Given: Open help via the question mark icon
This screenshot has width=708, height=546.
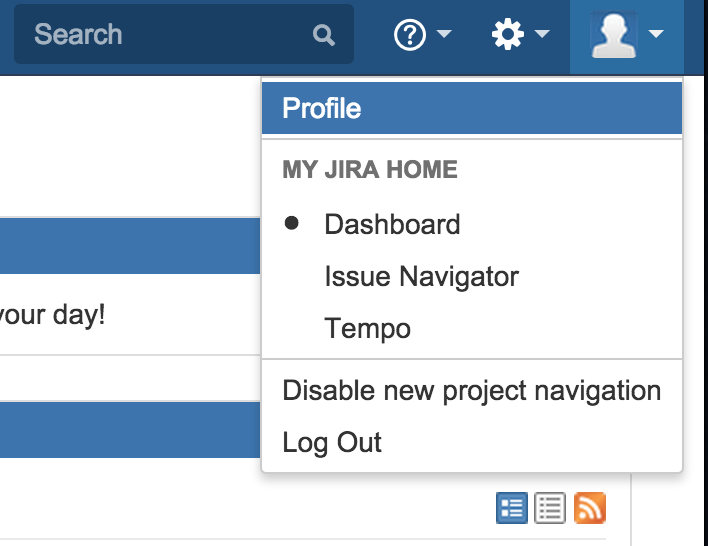Looking at the screenshot, I should pos(410,35).
